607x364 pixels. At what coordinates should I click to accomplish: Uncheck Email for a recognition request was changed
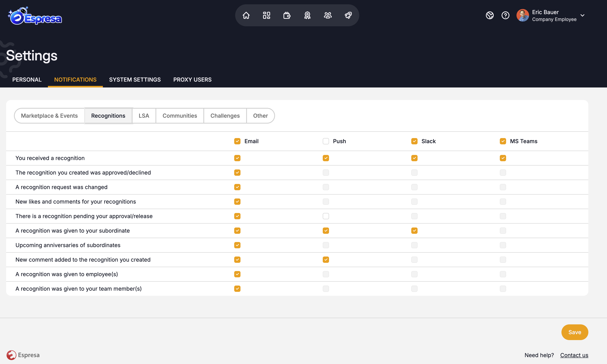click(x=237, y=187)
